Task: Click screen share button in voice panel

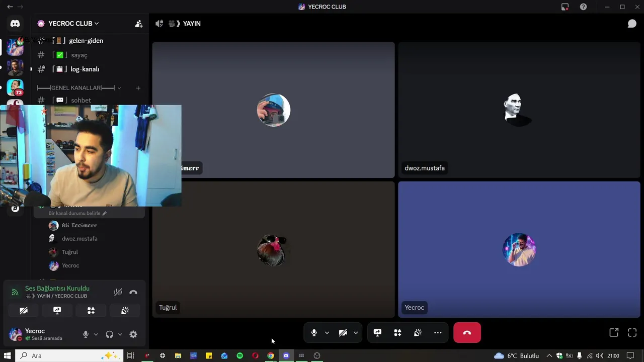Action: coord(57,311)
